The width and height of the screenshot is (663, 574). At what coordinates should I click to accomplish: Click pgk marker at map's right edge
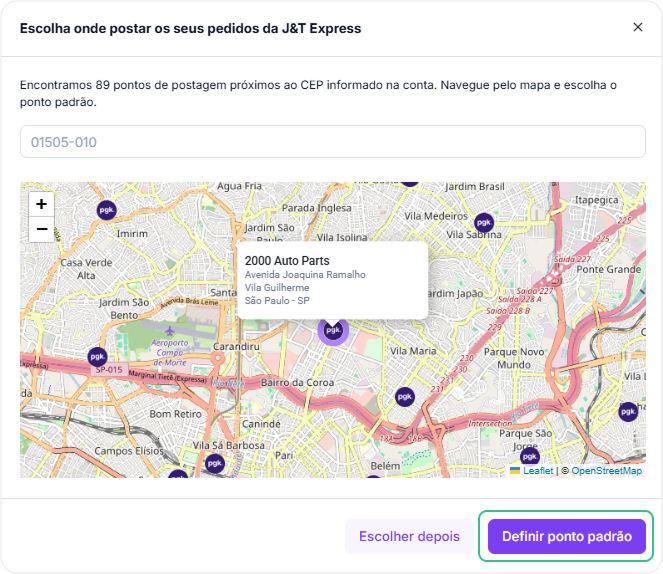(x=628, y=411)
